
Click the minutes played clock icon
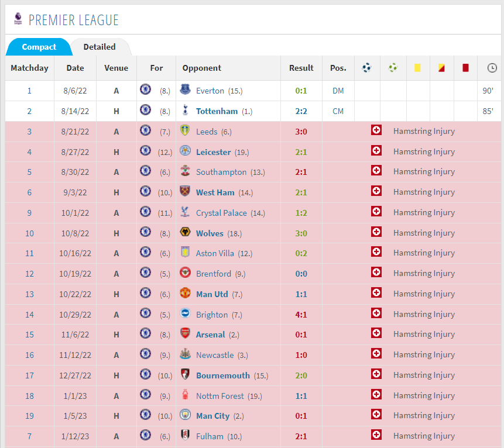[492, 68]
